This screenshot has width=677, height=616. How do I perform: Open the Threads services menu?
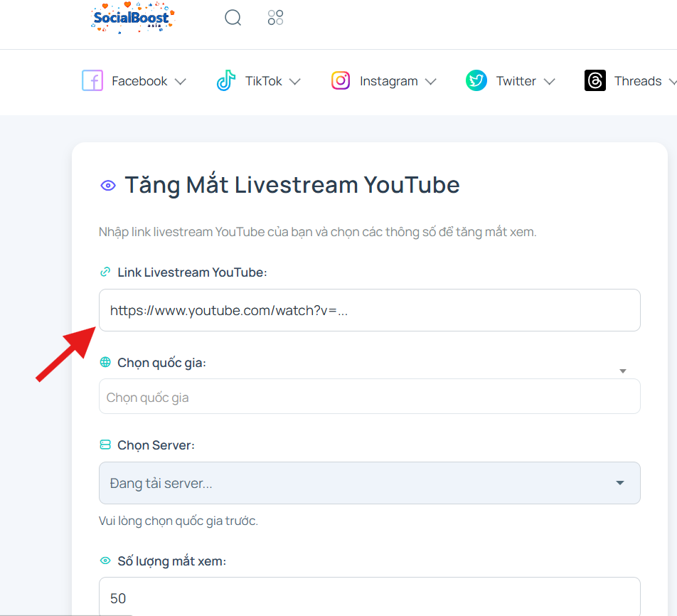click(x=630, y=81)
